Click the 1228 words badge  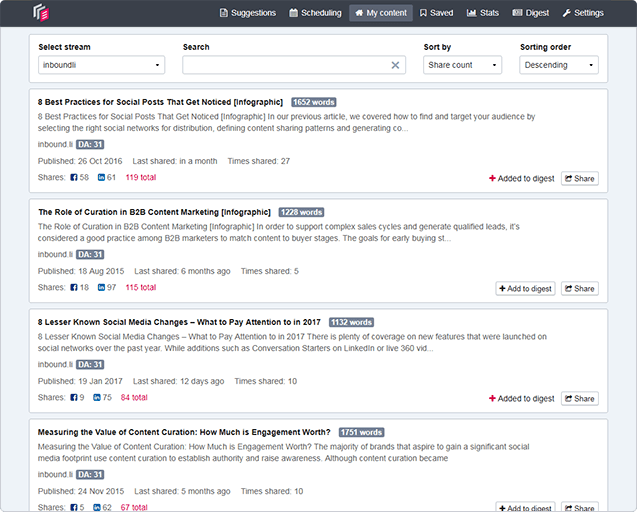pyautogui.click(x=301, y=212)
